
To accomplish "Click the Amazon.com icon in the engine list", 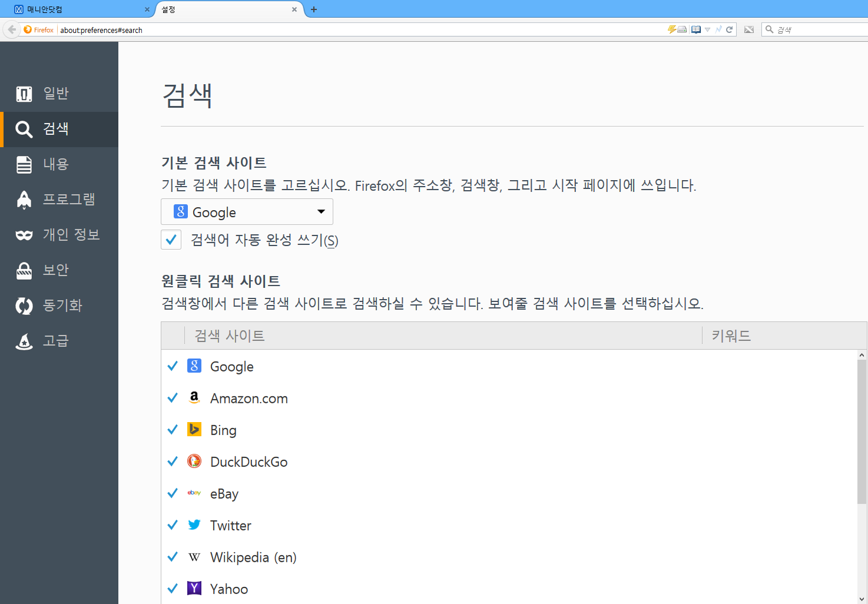I will [x=194, y=397].
